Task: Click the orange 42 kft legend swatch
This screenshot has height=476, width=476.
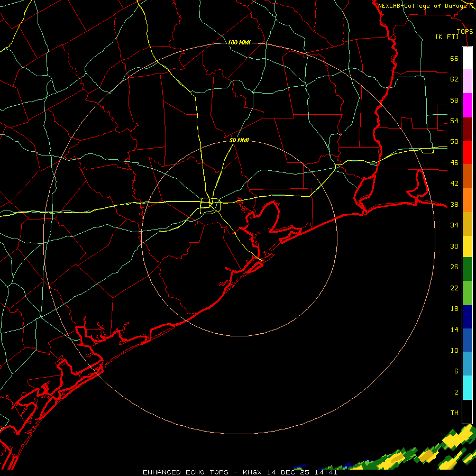Action: [x=467, y=200]
